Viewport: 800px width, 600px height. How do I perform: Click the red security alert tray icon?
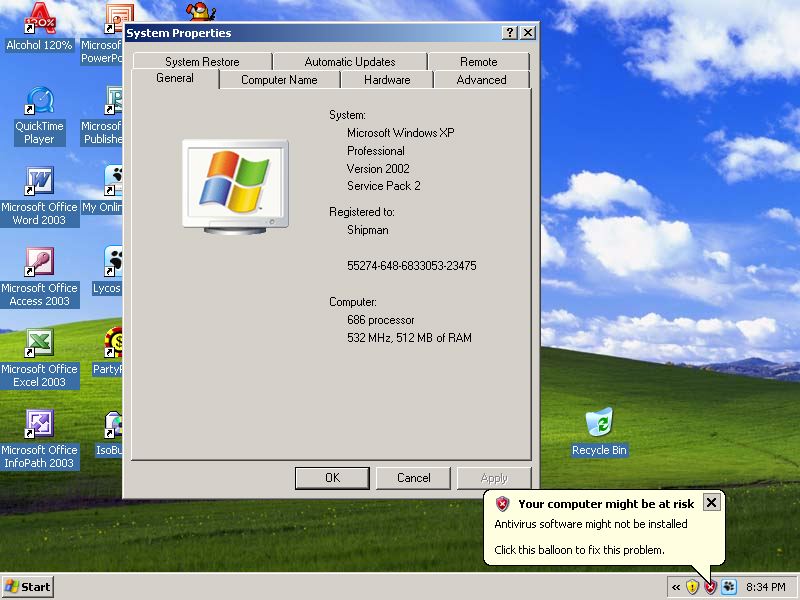coord(710,587)
